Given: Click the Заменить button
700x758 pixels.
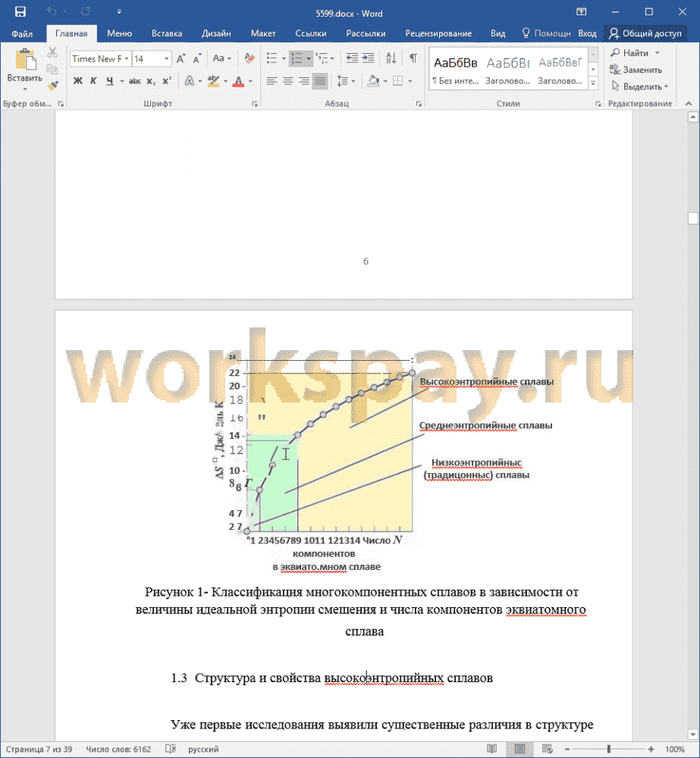Looking at the screenshot, I should coord(636,70).
